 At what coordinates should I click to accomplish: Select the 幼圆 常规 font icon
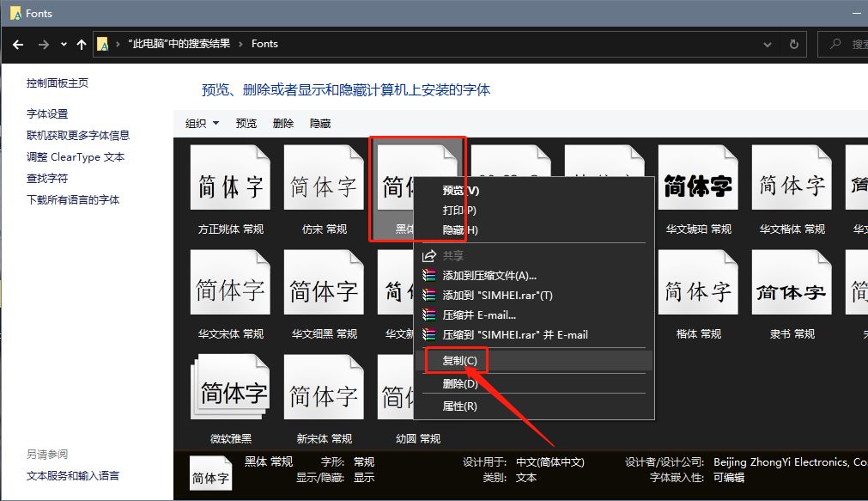pos(396,387)
